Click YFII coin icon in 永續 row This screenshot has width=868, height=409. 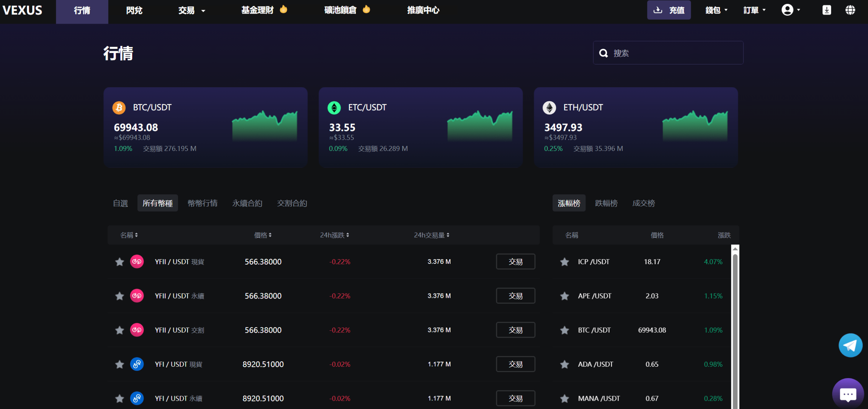[137, 296]
